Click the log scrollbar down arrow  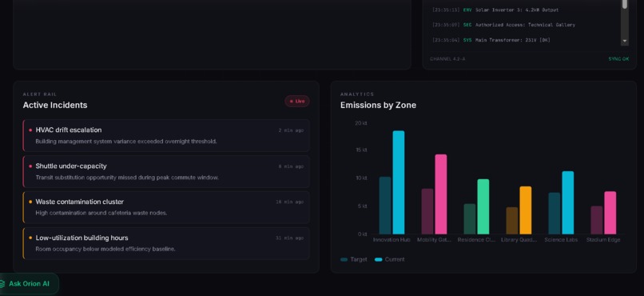coord(625,41)
